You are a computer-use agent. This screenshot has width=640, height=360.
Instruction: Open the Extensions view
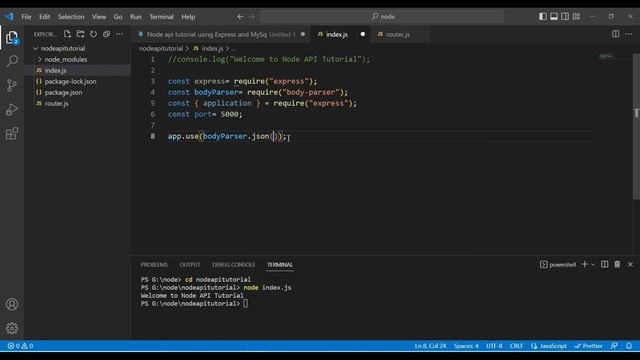[x=12, y=133]
